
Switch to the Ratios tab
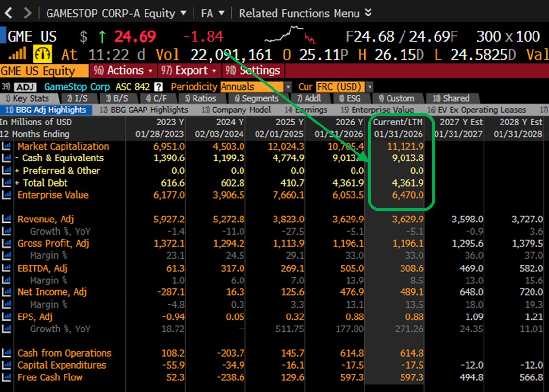pos(201,99)
